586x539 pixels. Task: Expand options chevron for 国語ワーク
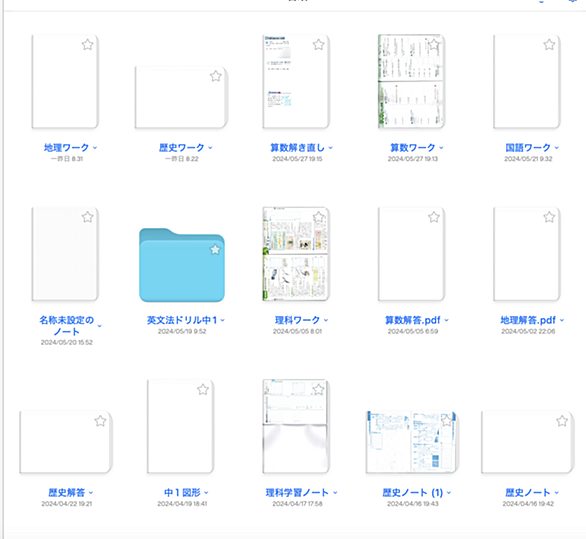click(x=557, y=148)
